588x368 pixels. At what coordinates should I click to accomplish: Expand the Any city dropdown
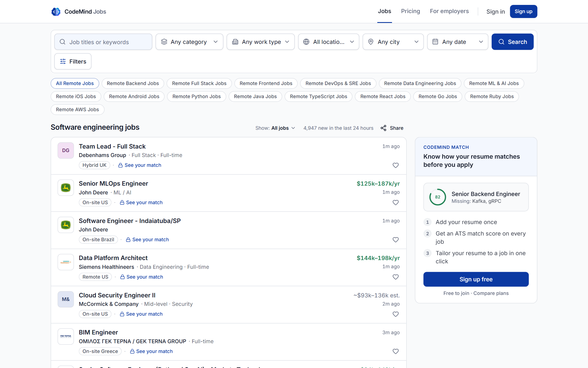pyautogui.click(x=393, y=42)
